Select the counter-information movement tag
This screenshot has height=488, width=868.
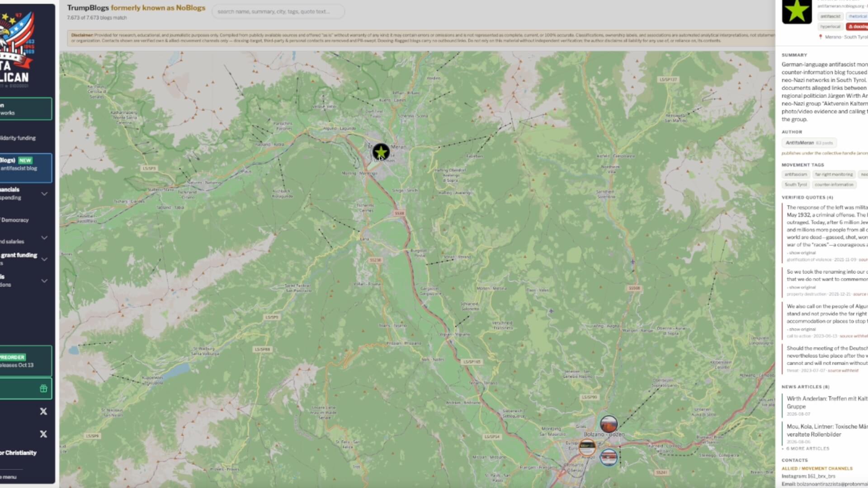click(x=834, y=185)
